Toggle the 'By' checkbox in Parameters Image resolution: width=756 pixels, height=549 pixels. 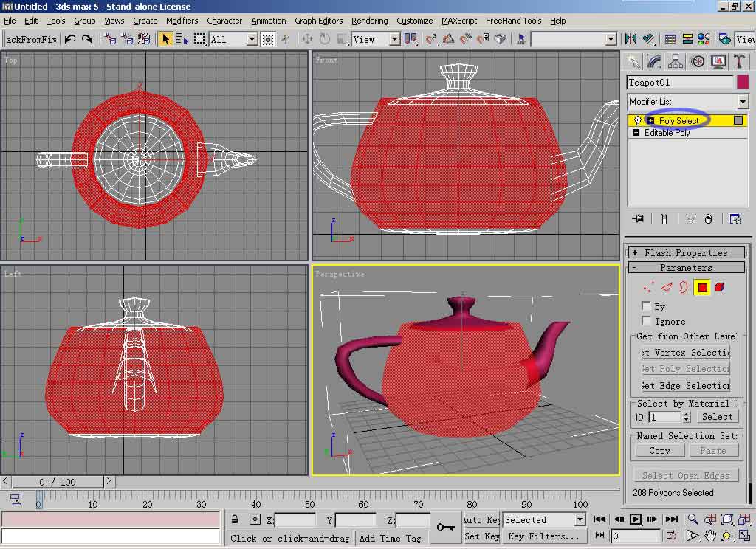pos(647,306)
